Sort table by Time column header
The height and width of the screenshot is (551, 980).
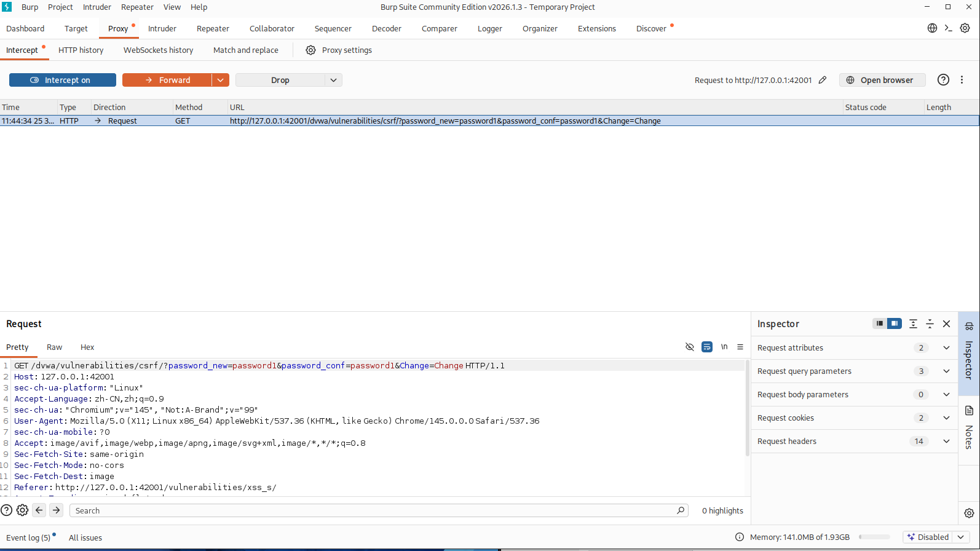click(x=28, y=107)
